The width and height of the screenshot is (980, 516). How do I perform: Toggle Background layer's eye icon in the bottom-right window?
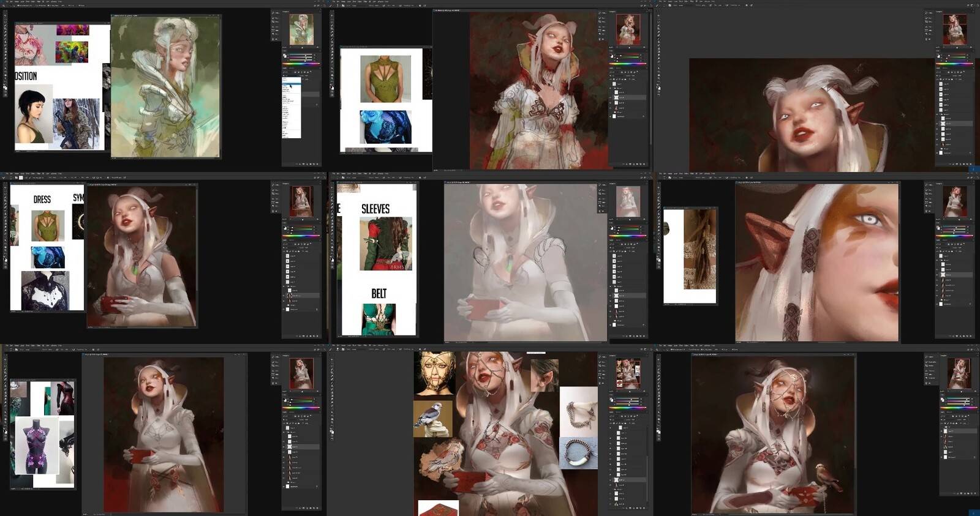click(942, 457)
